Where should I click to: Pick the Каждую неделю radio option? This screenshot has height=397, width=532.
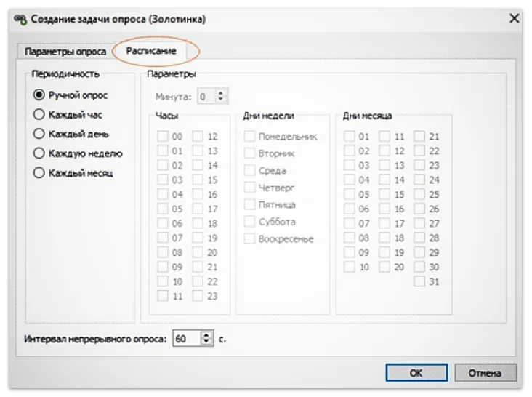pyautogui.click(x=39, y=153)
